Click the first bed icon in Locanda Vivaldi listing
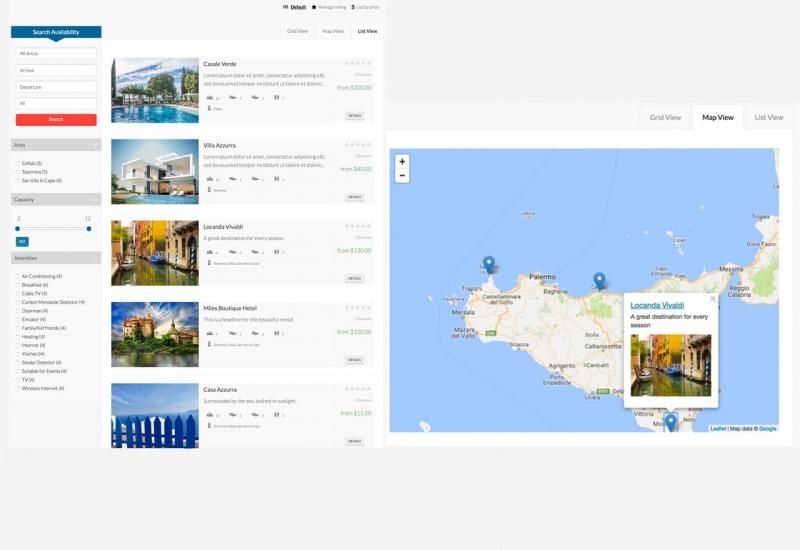This screenshot has height=550, width=800. point(233,252)
